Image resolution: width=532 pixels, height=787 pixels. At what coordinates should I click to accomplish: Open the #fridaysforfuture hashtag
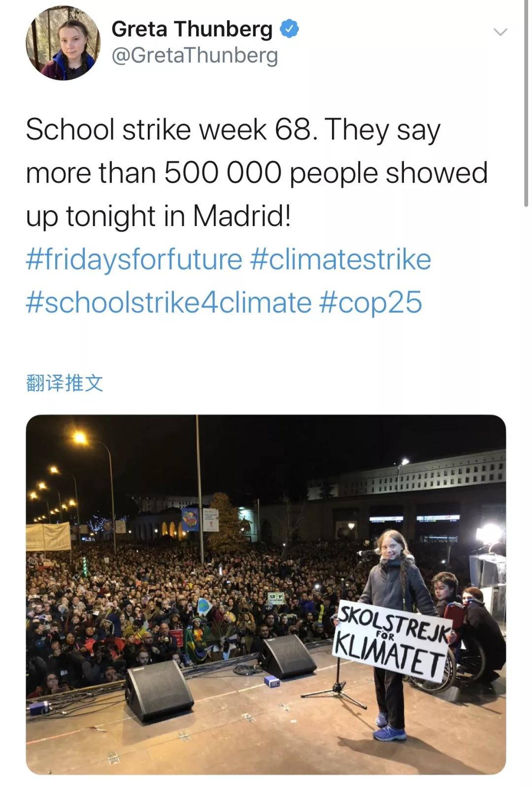134,260
